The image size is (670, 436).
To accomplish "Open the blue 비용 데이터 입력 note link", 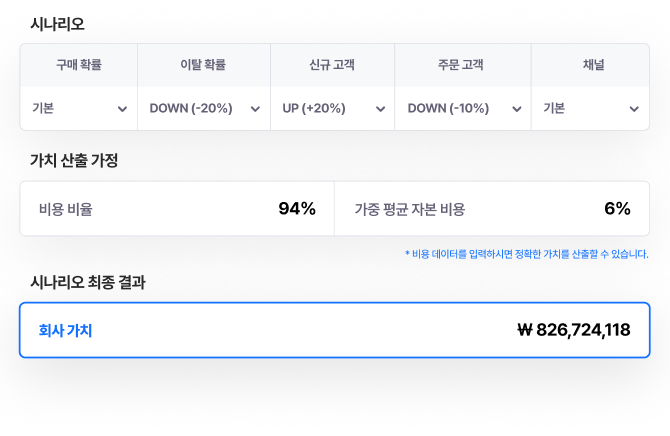I will click(x=526, y=254).
